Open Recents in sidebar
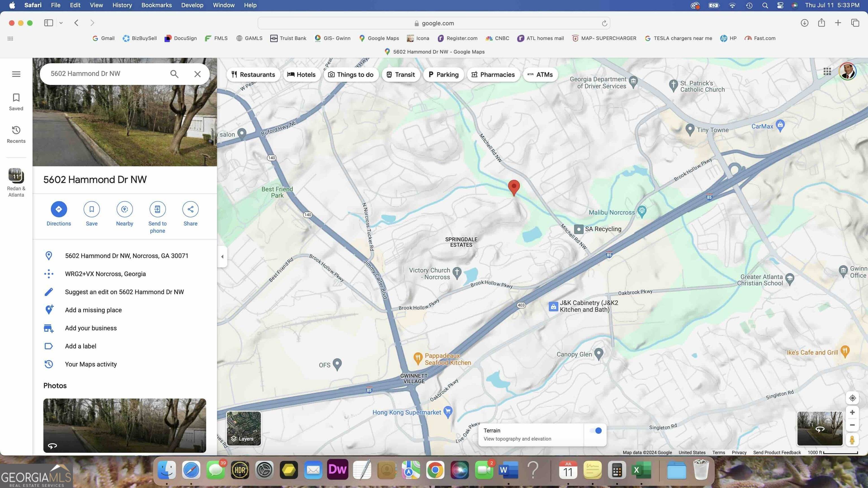868x488 pixels. tap(16, 134)
